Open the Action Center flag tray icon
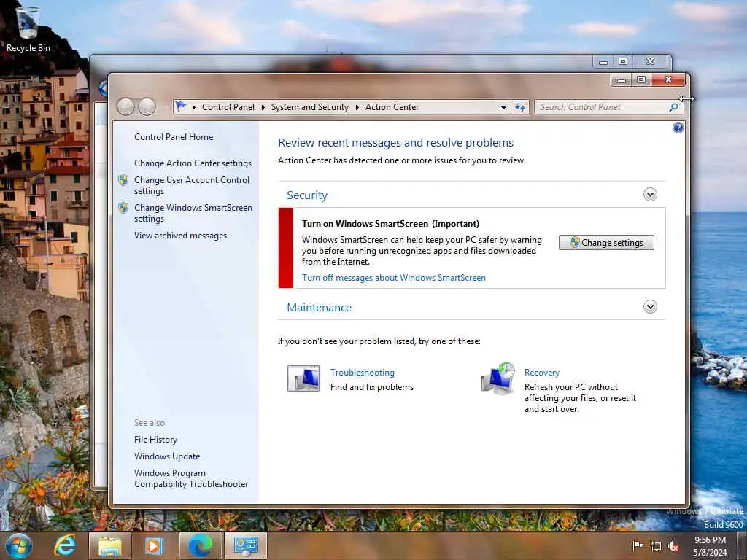The width and height of the screenshot is (747, 560). point(638,545)
